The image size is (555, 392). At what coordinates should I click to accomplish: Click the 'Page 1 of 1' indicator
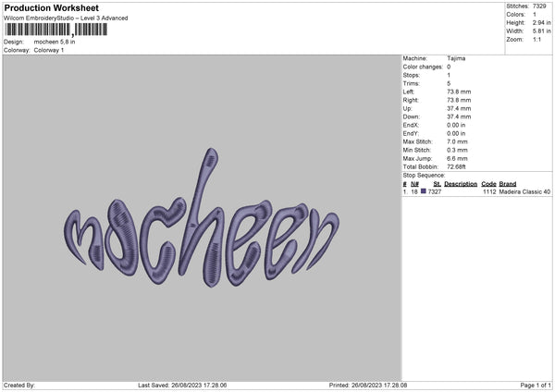click(536, 386)
